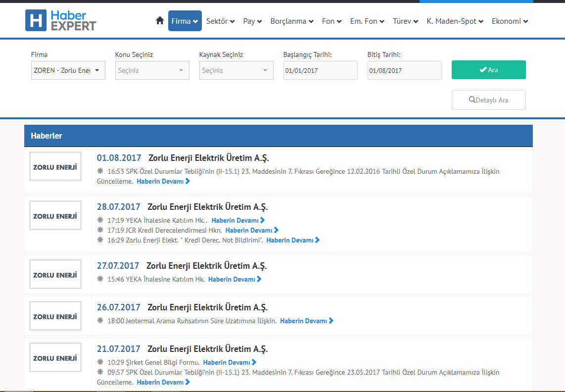The width and height of the screenshot is (565, 392).
Task: Click the 21.07.2017 date heading
Action: pyautogui.click(x=119, y=349)
